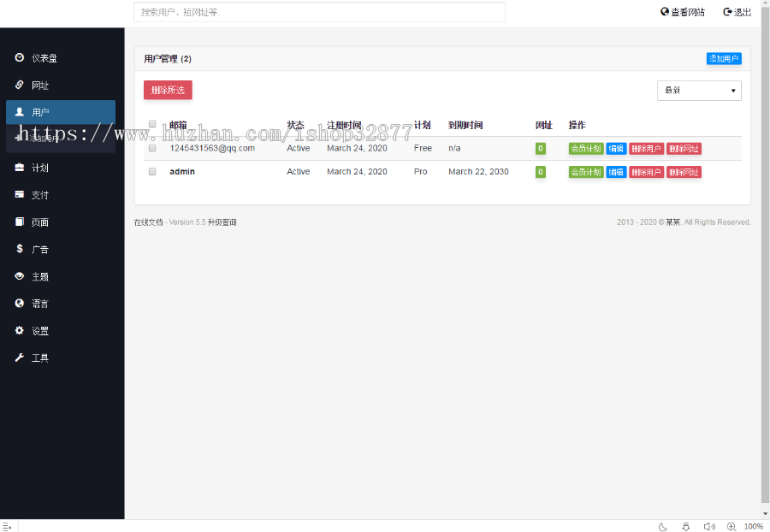Click the 添加用户 add user button

[723, 57]
